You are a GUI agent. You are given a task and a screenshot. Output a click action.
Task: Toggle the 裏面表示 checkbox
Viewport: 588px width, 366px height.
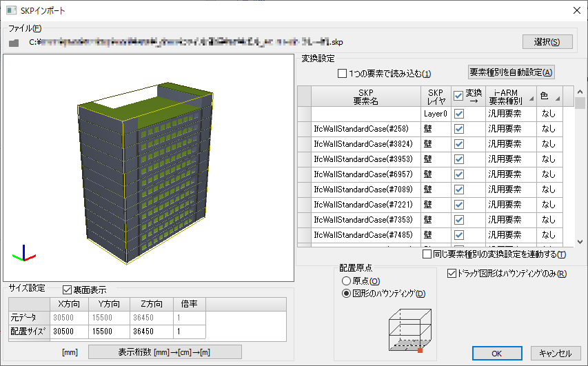point(68,290)
